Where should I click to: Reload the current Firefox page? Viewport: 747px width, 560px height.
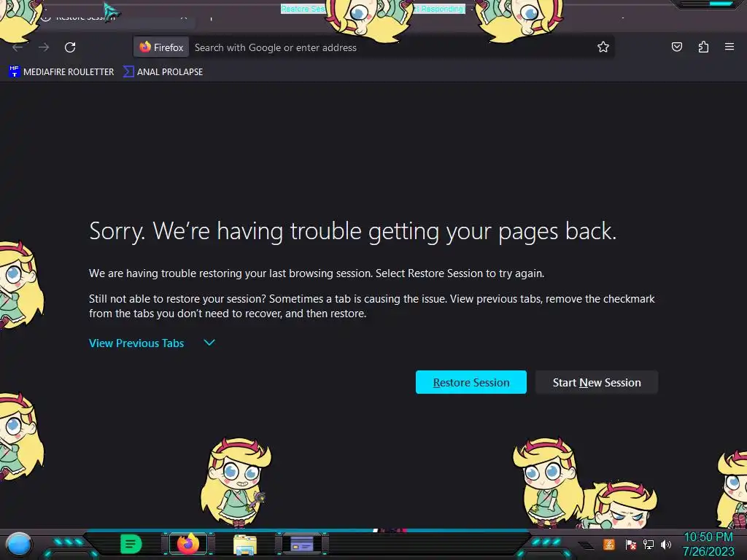click(70, 47)
